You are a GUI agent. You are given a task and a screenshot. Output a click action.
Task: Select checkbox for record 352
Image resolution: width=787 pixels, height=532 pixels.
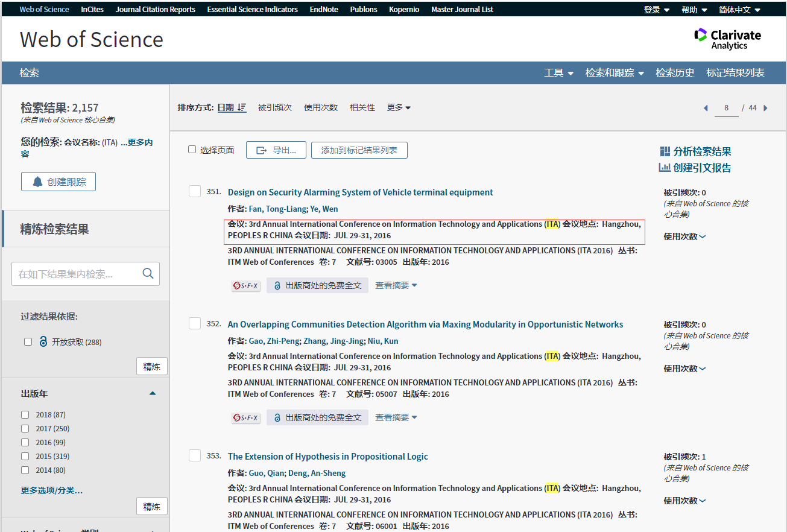click(x=195, y=323)
